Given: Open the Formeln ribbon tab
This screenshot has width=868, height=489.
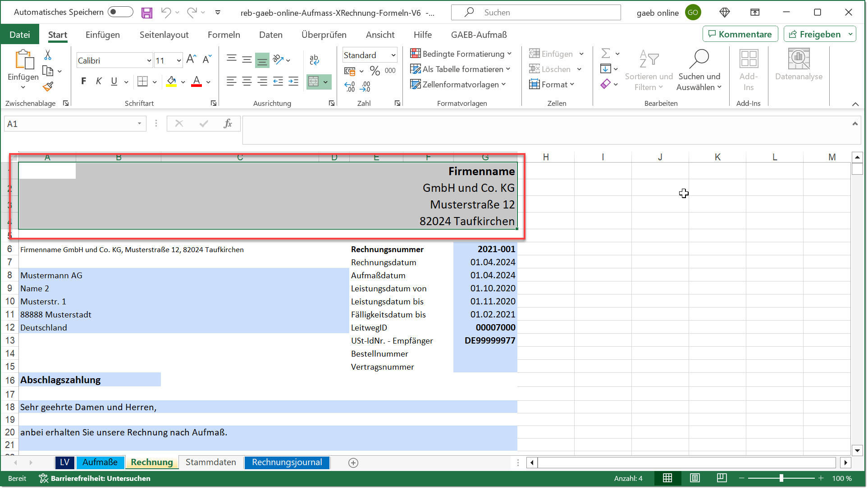Looking at the screenshot, I should pos(224,35).
